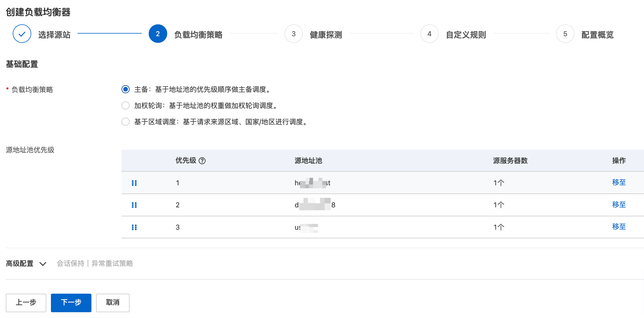Viewport: 644px width, 318px height.
Task: Click 上一步 button
Action: (x=26, y=303)
